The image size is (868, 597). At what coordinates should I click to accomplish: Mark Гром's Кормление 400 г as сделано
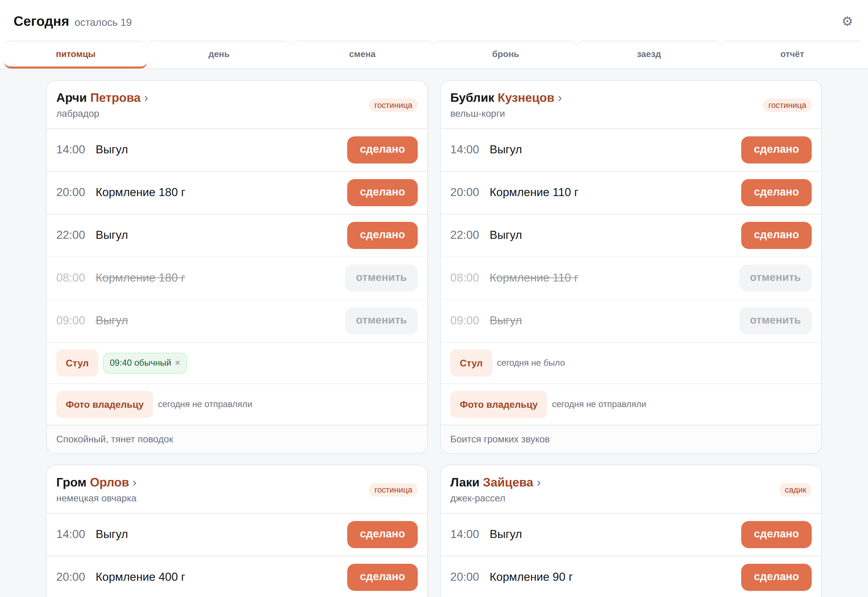click(x=382, y=577)
